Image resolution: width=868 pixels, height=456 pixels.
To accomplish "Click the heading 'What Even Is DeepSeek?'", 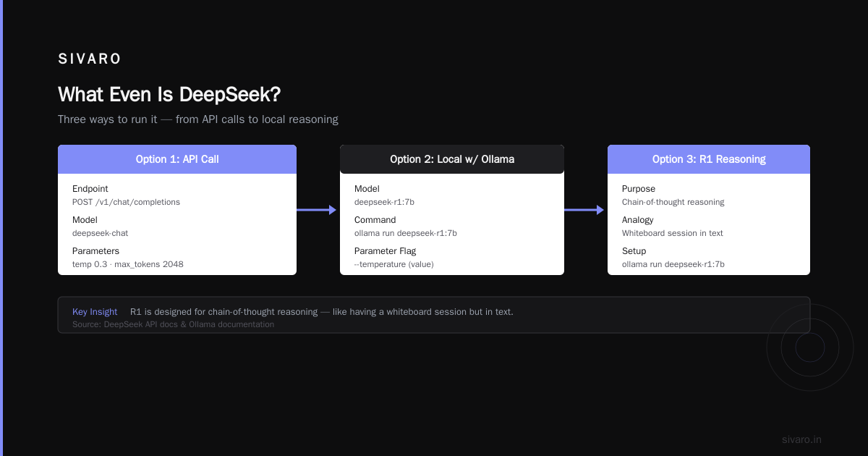I will pyautogui.click(x=169, y=95).
